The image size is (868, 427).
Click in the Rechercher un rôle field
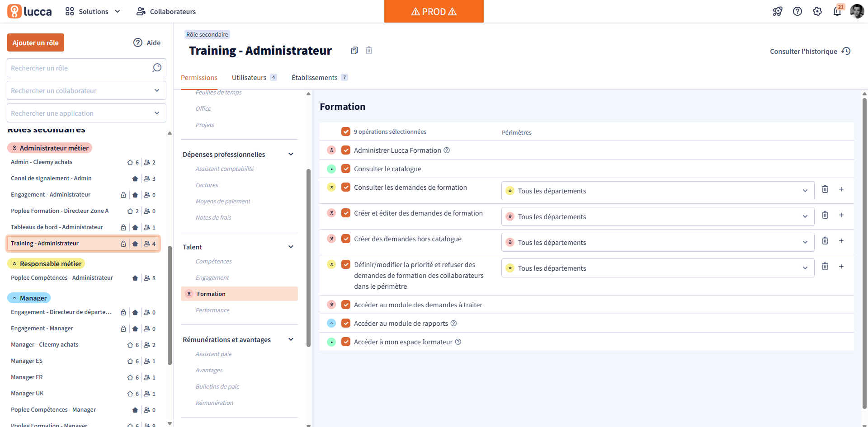pos(86,68)
